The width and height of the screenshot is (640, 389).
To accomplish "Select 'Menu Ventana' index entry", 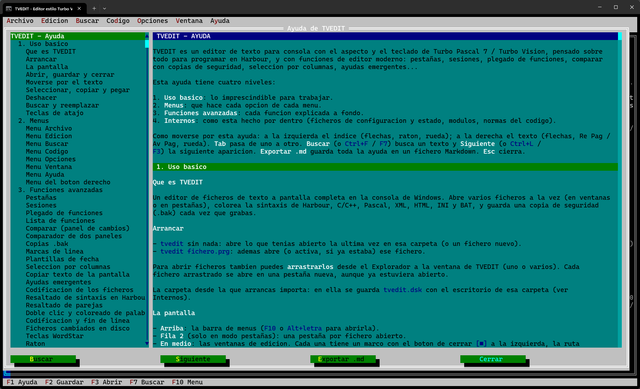I will coord(49,167).
